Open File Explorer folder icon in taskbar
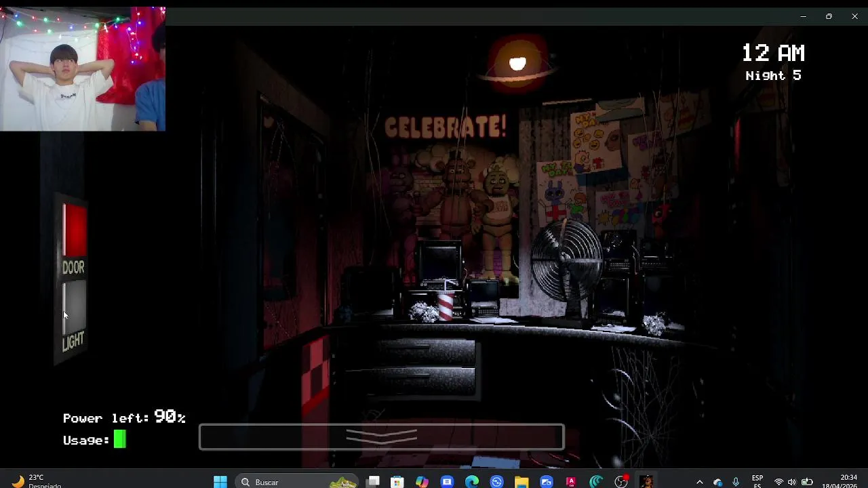The height and width of the screenshot is (488, 868). [x=521, y=482]
